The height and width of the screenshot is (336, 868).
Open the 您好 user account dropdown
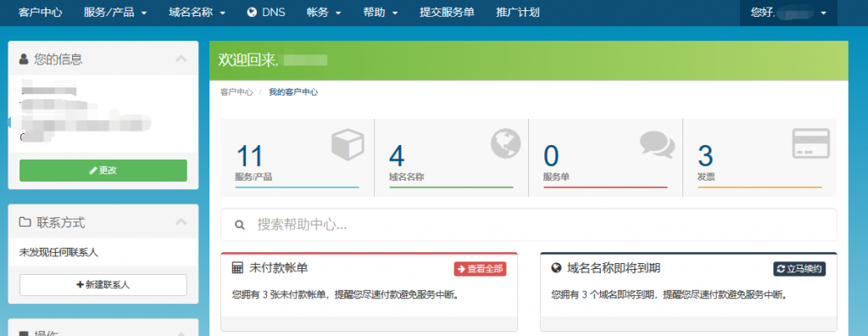point(788,13)
